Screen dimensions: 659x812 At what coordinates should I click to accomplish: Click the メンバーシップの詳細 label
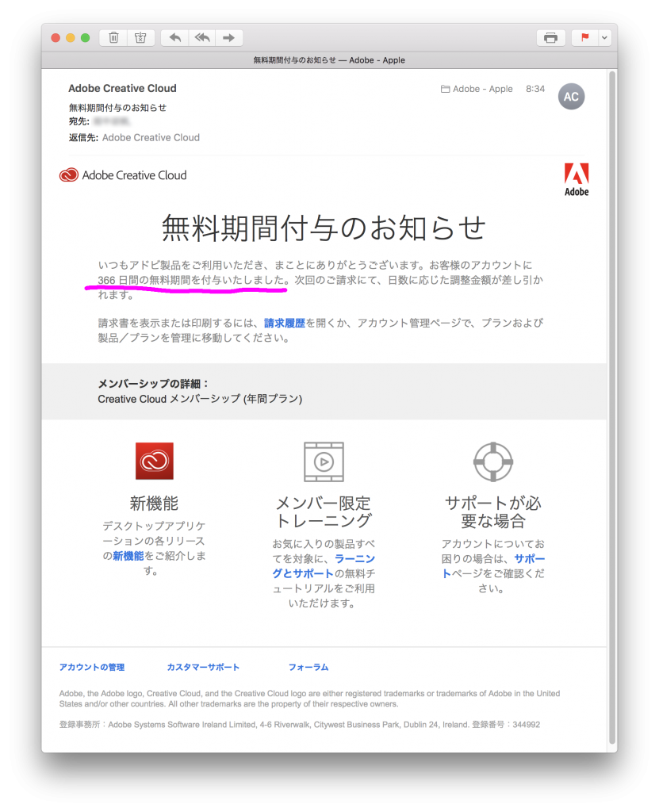click(153, 384)
